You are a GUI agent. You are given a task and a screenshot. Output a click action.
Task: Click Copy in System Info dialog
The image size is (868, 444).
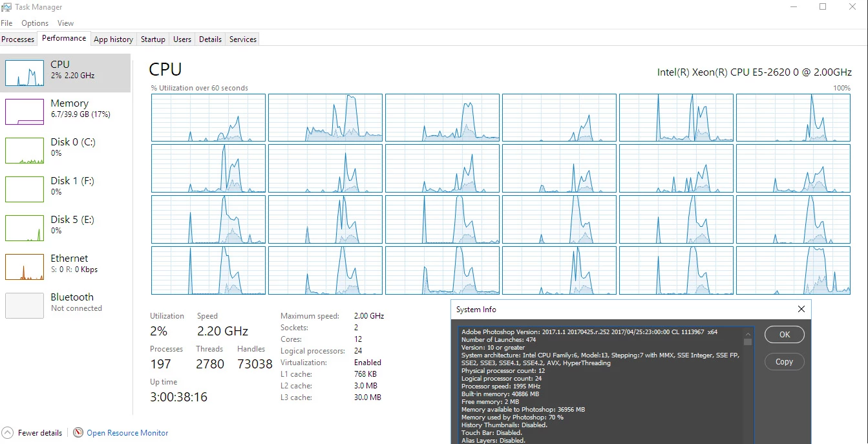tap(785, 362)
